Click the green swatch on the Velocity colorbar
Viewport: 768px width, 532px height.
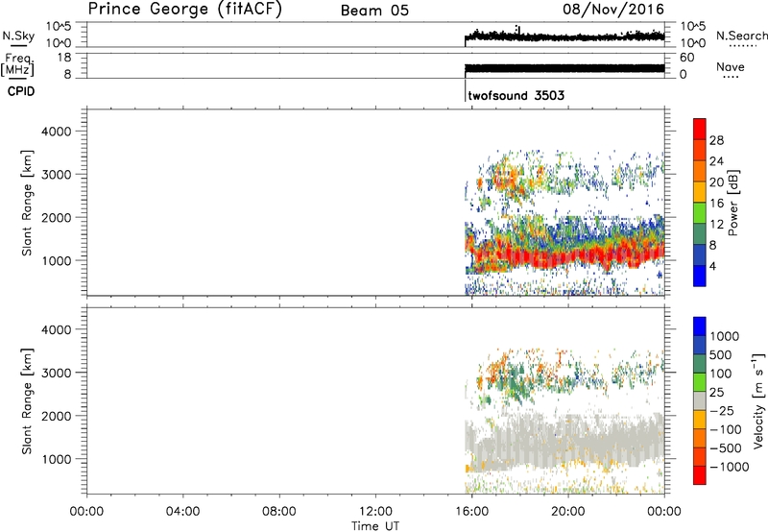tap(700, 382)
